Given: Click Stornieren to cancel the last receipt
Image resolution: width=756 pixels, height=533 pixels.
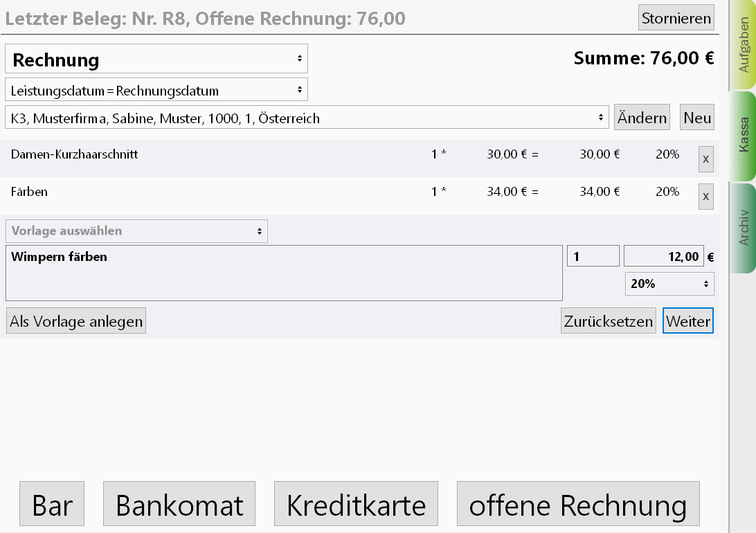Looking at the screenshot, I should [676, 17].
